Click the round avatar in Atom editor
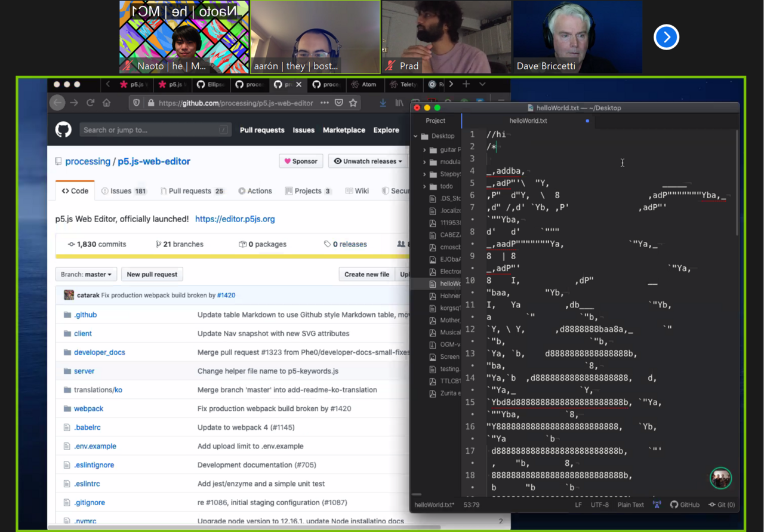764x532 pixels. point(720,478)
